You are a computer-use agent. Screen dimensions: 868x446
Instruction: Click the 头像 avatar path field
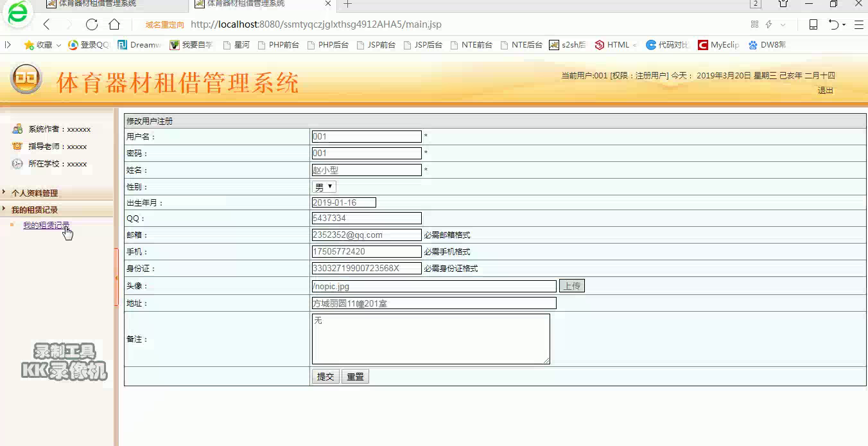(434, 286)
